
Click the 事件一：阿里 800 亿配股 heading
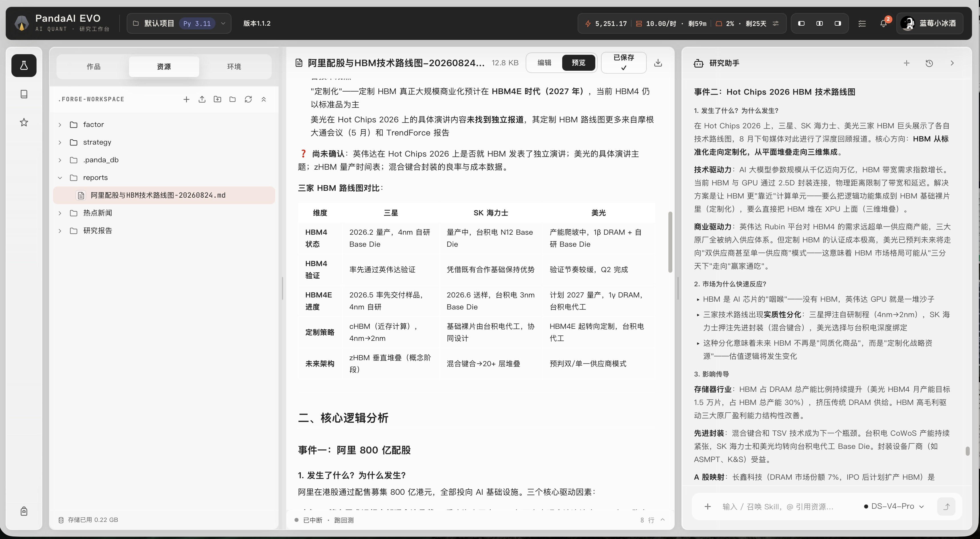click(x=354, y=450)
